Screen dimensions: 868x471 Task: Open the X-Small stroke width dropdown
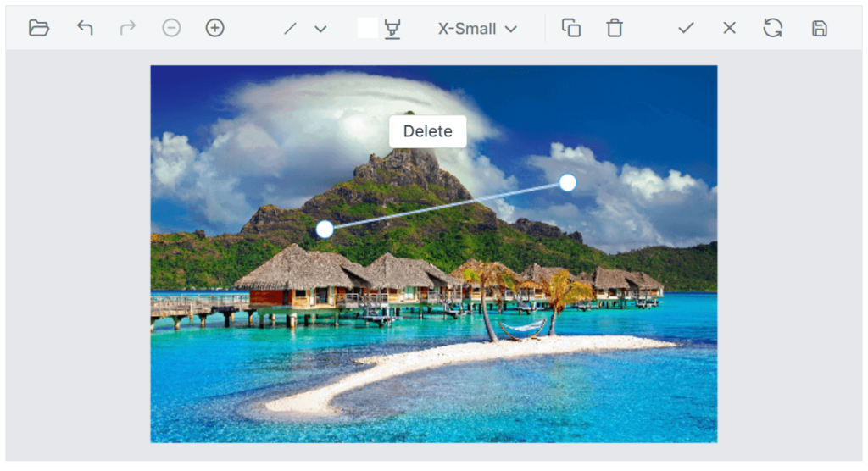477,29
